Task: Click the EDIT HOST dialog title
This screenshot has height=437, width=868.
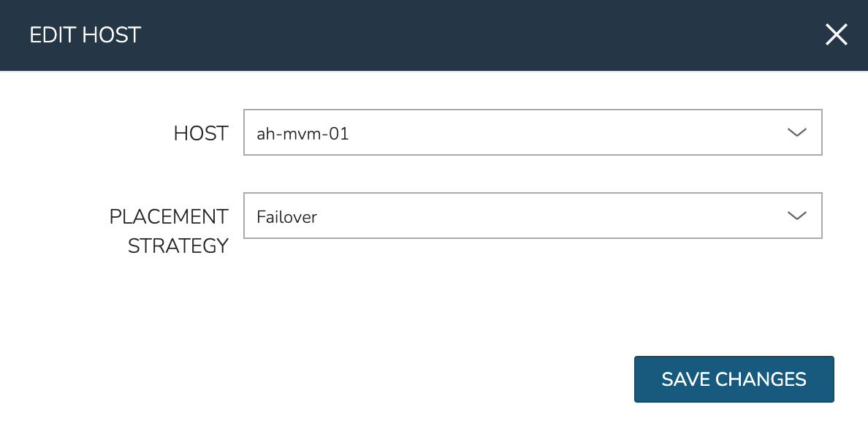Action: (85, 35)
